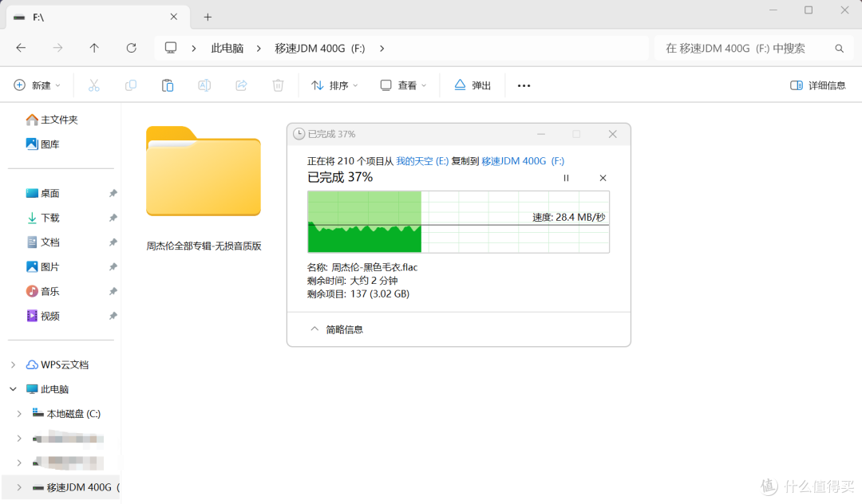Open 下载 in the sidebar
The width and height of the screenshot is (862, 504).
coord(43,218)
